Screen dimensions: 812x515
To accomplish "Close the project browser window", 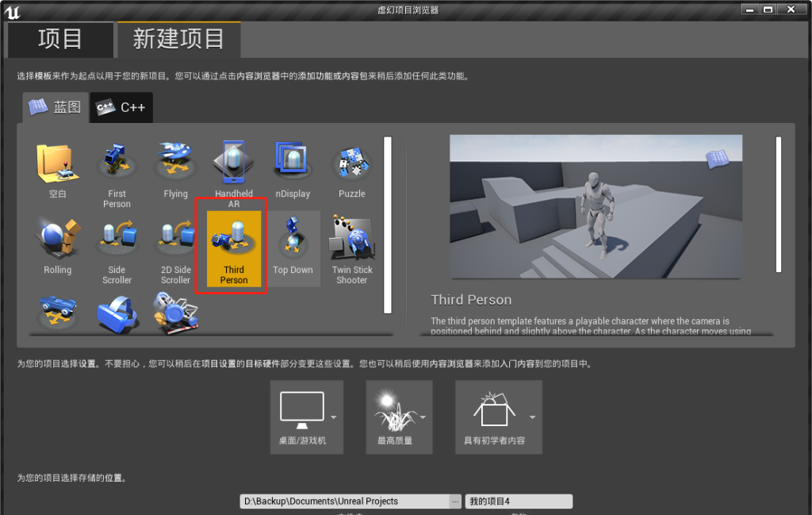I will click(x=791, y=10).
